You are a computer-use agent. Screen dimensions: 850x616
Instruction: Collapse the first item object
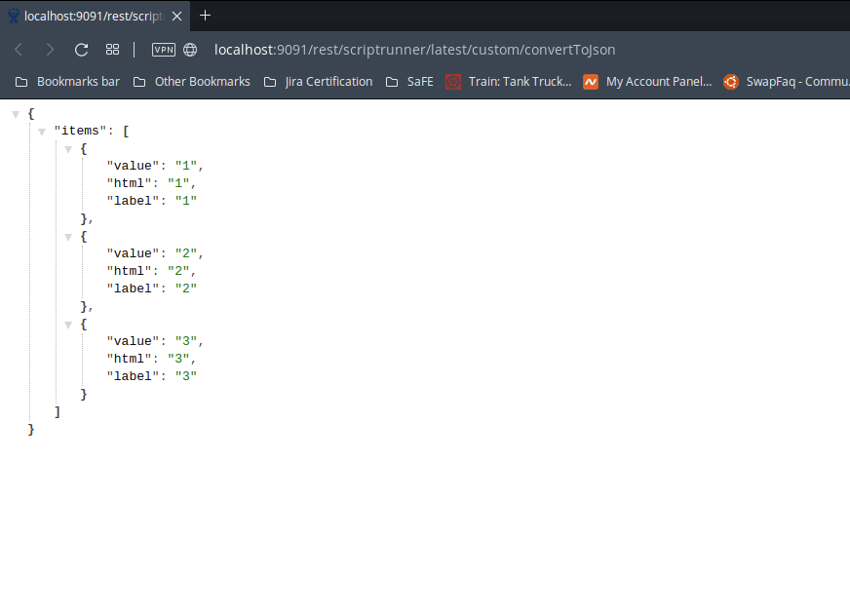click(x=67, y=148)
